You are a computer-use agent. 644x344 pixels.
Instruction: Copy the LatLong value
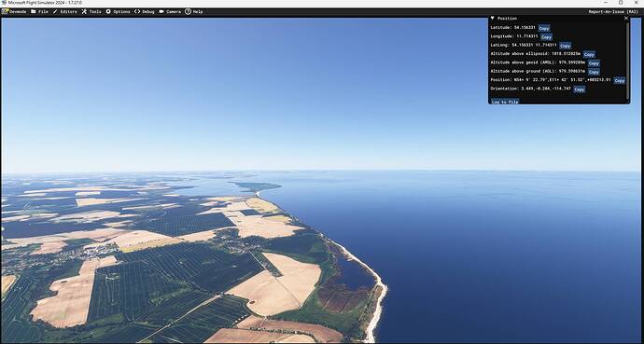coord(566,46)
